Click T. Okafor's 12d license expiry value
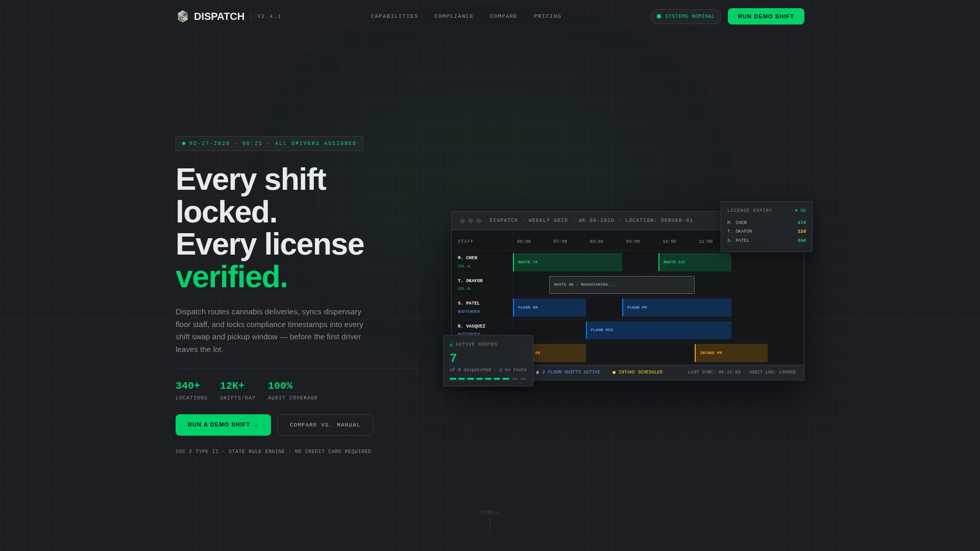Viewport: 980px width, 551px height. tap(801, 232)
